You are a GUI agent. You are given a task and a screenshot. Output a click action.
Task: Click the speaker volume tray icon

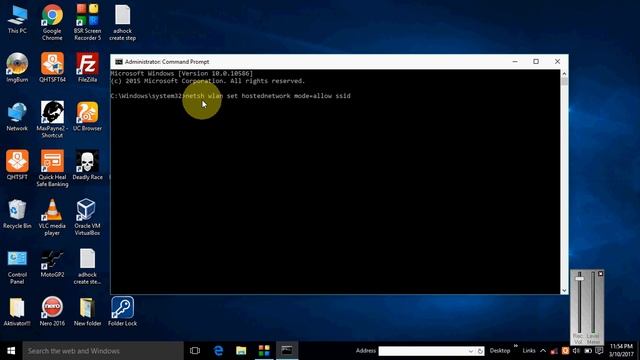576,351
